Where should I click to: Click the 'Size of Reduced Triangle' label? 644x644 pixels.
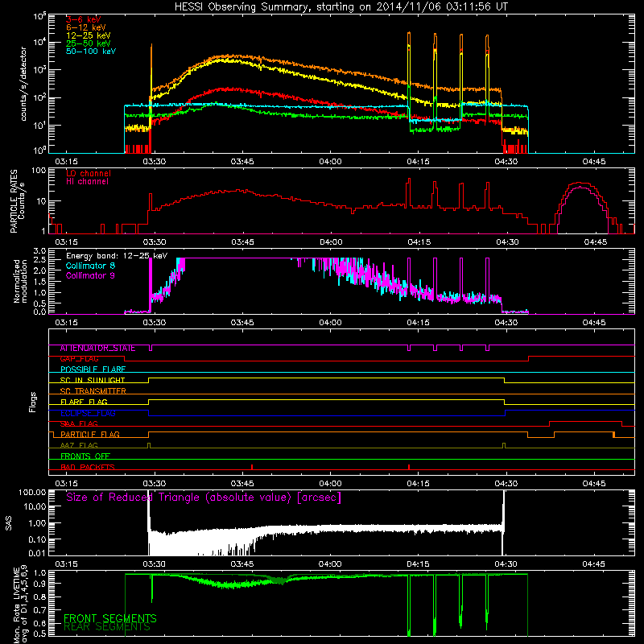(204, 497)
